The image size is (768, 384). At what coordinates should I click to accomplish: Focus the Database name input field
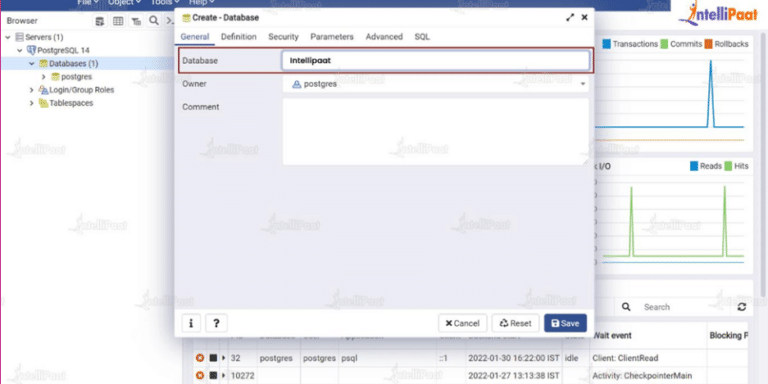436,61
